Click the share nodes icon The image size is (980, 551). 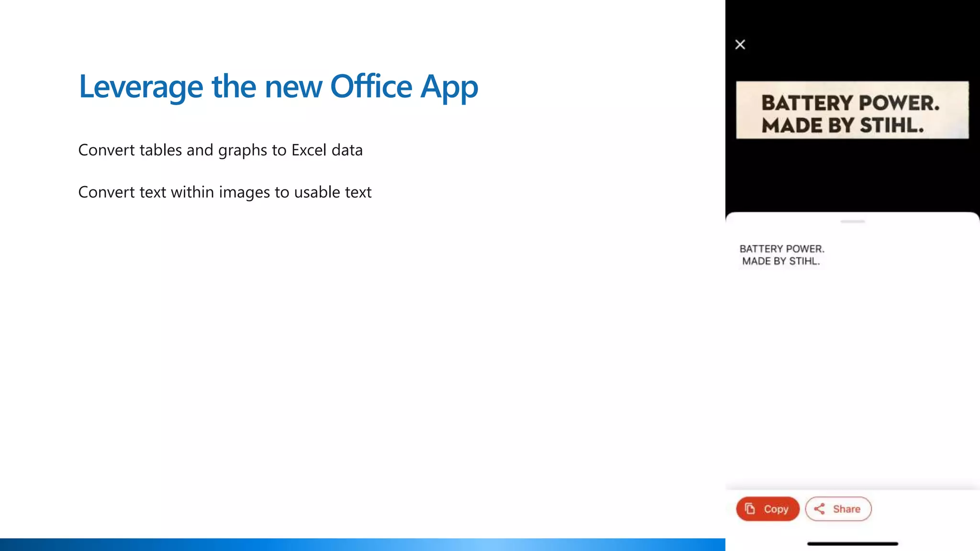coord(819,508)
